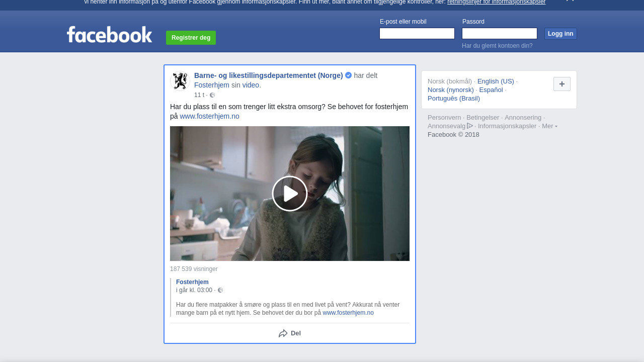The image size is (644, 362).
Task: Open the Informasjonskapsler footer link
Action: (x=507, y=126)
